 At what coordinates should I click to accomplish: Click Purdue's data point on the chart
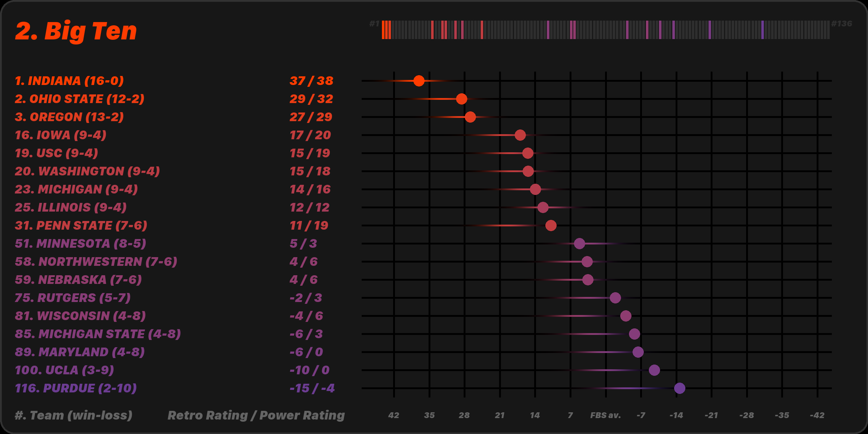(680, 388)
